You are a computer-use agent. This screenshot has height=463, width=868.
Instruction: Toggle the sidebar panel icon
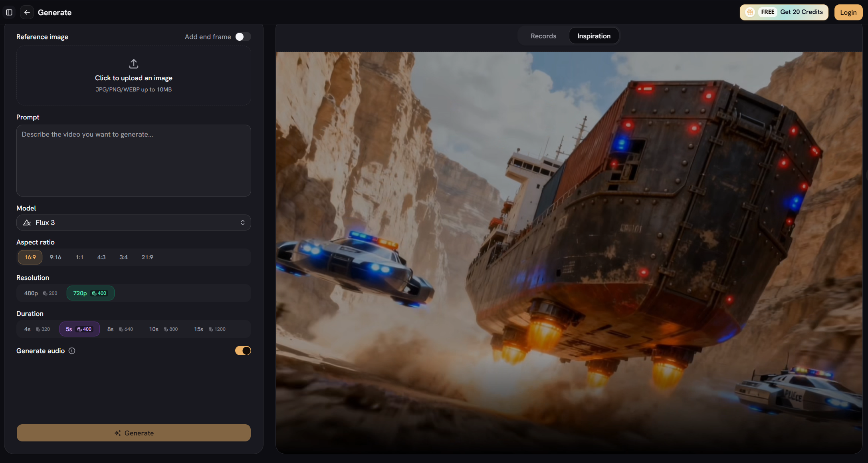tap(9, 12)
